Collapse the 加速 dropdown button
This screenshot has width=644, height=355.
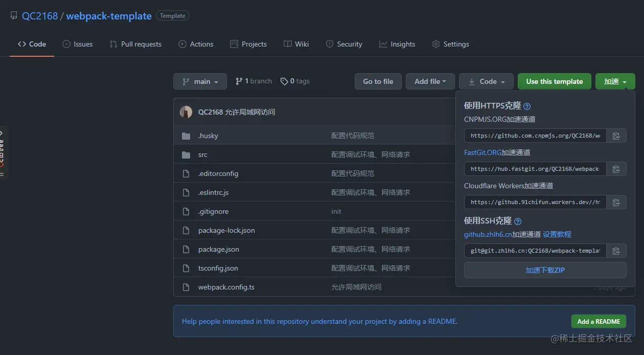tap(615, 81)
